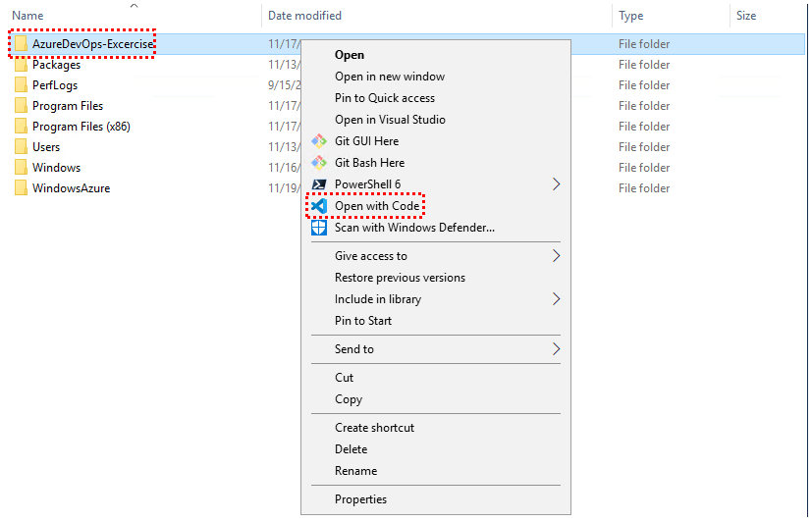Click the date cell in PerfLogs row

point(284,85)
